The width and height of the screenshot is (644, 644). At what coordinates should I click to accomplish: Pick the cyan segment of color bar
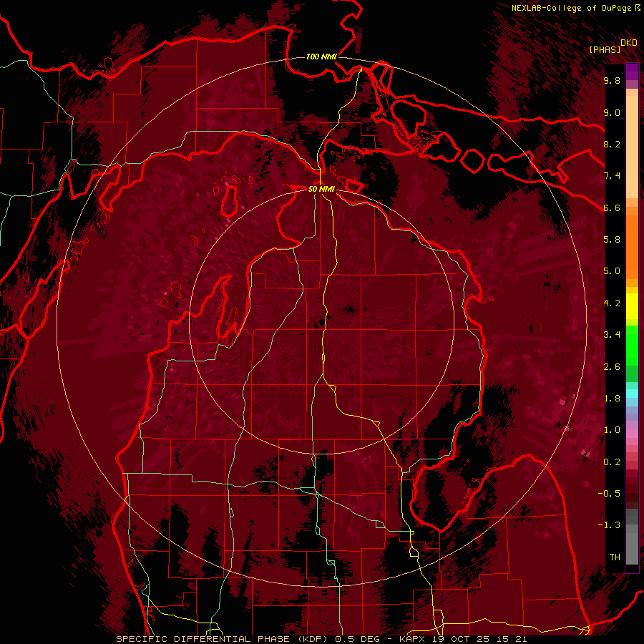632,393
